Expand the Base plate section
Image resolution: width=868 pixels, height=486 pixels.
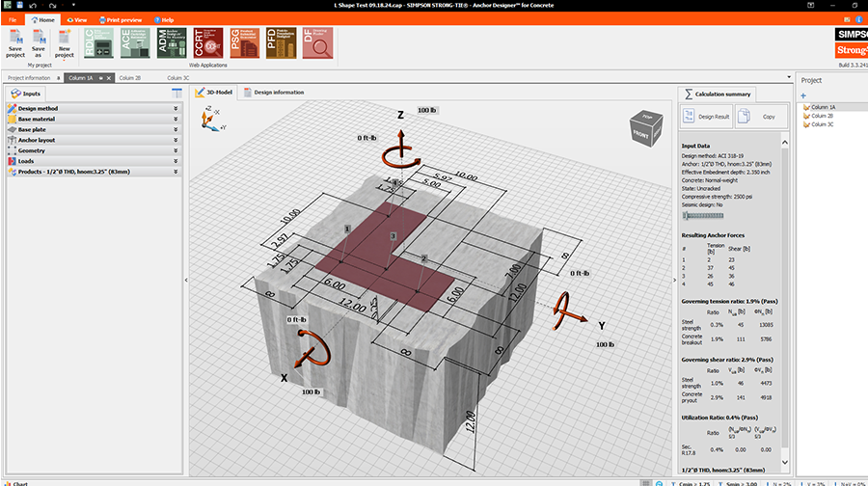click(x=94, y=129)
